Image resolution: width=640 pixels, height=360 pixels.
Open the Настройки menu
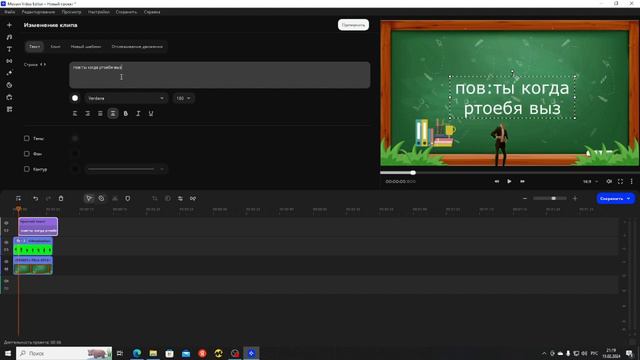pos(99,12)
